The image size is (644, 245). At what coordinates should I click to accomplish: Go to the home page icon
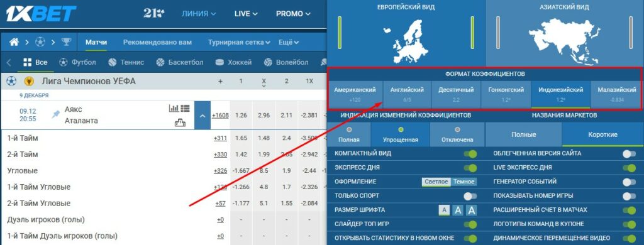point(14,42)
